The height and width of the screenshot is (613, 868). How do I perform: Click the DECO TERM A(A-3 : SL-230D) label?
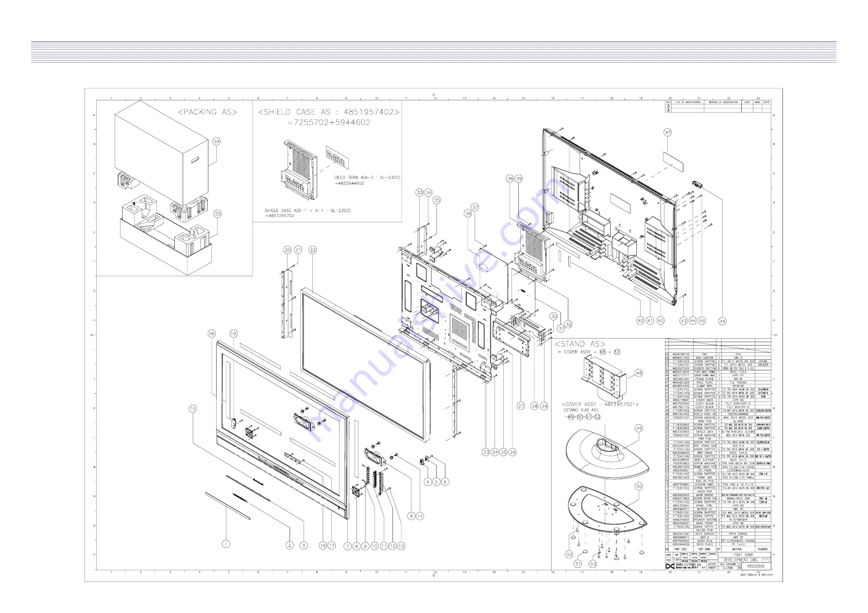tap(367, 178)
